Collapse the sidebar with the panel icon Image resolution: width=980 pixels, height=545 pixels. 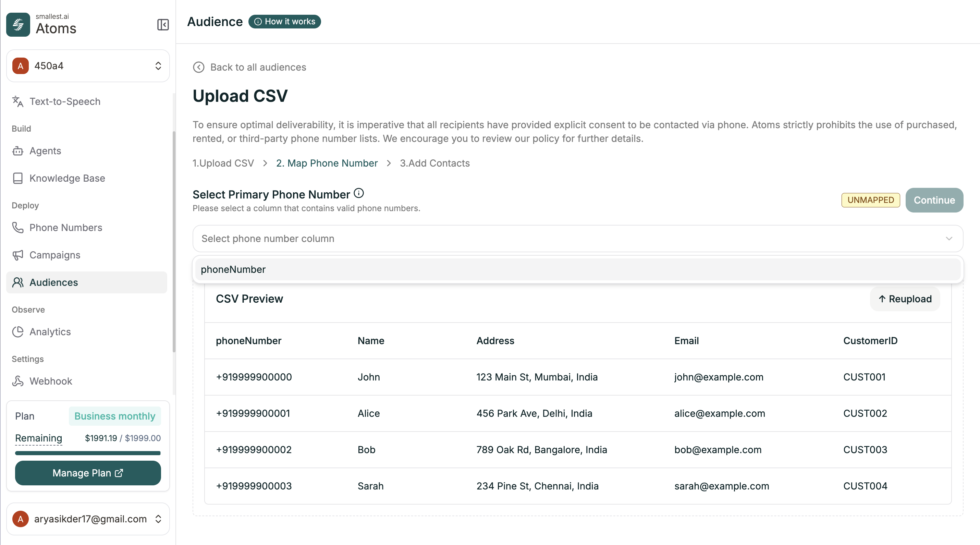163,25
